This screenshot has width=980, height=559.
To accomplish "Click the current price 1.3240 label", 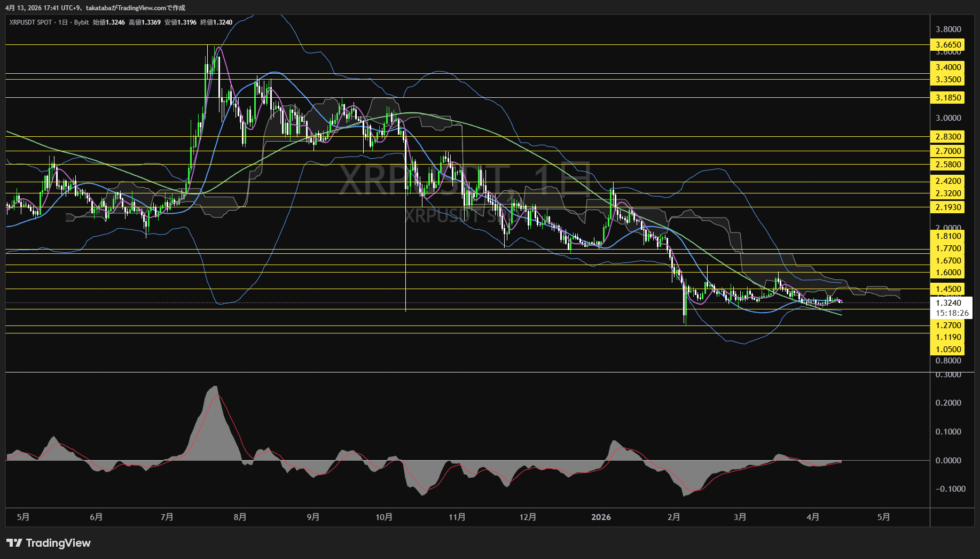I will pyautogui.click(x=948, y=303).
